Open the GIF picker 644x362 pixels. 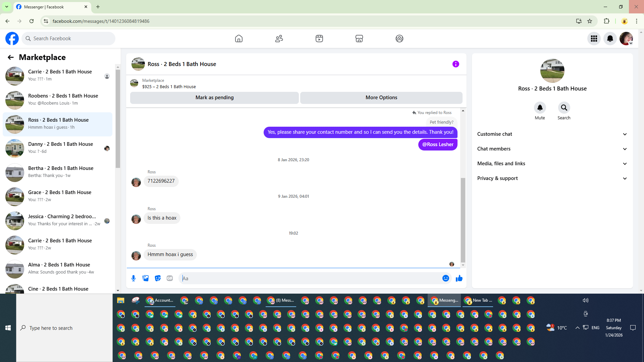tap(170, 278)
